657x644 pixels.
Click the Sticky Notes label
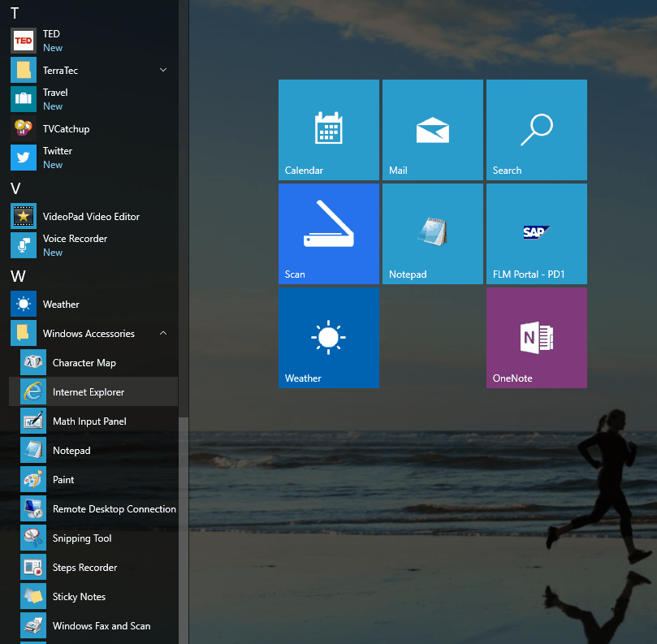pyautogui.click(x=80, y=597)
